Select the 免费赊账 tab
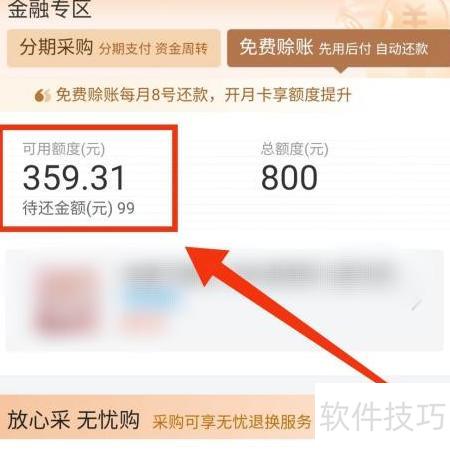This screenshot has height=450, width=450. tap(338, 48)
